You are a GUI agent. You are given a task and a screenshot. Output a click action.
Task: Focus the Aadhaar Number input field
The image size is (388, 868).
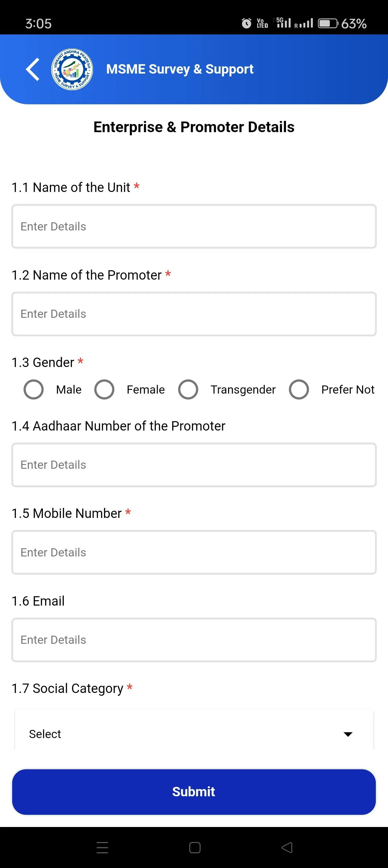click(x=194, y=465)
